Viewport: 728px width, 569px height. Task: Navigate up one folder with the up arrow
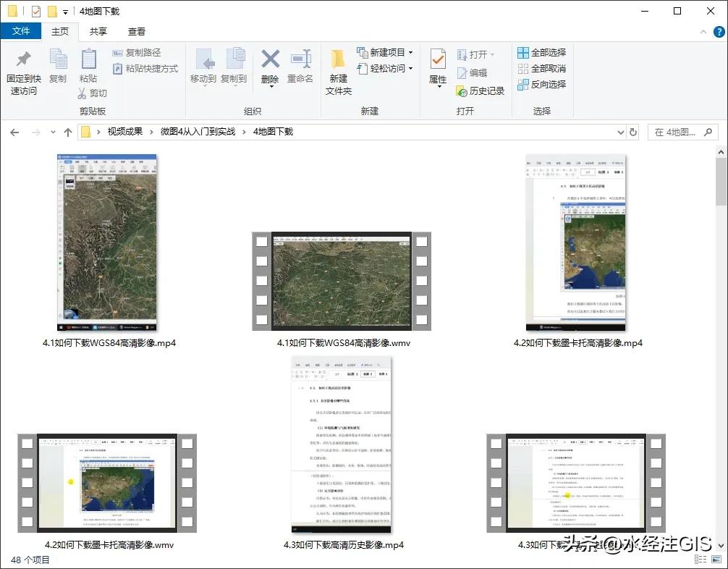point(68,132)
